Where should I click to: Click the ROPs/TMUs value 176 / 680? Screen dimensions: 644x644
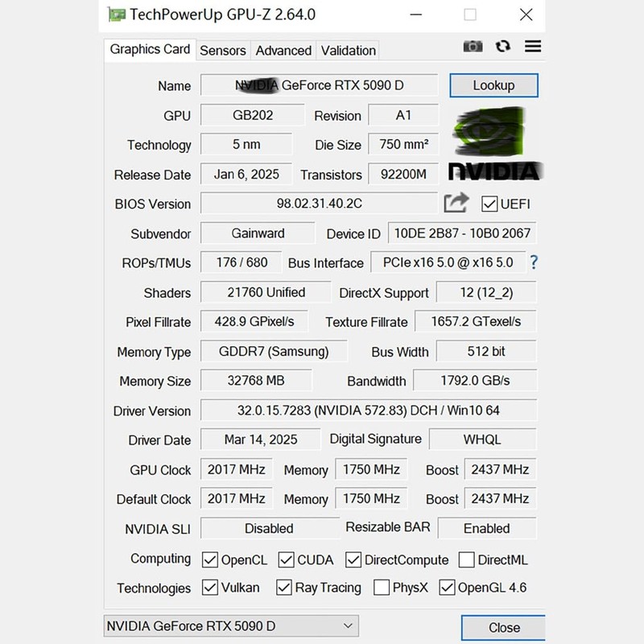coord(242,262)
